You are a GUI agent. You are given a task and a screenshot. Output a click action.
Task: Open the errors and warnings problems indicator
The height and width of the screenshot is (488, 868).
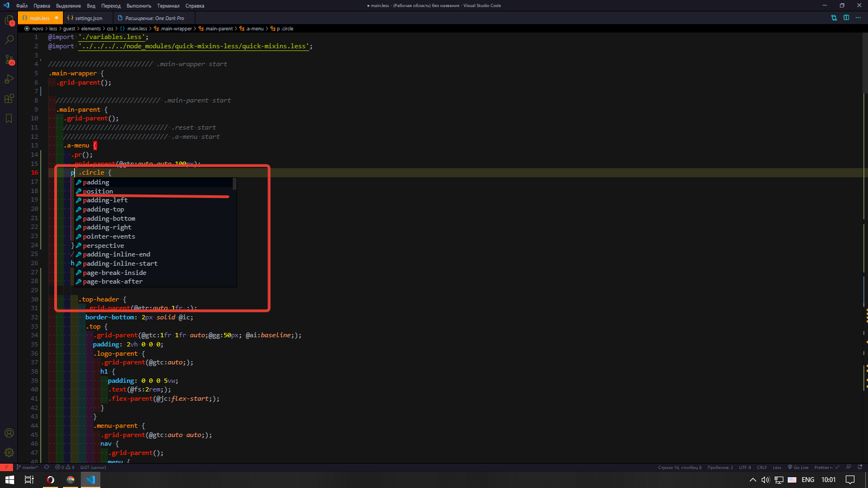[65, 467]
